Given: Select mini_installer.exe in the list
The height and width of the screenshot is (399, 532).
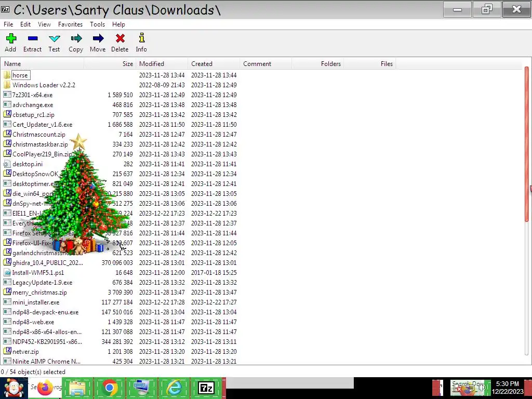Looking at the screenshot, I should click(36, 302).
